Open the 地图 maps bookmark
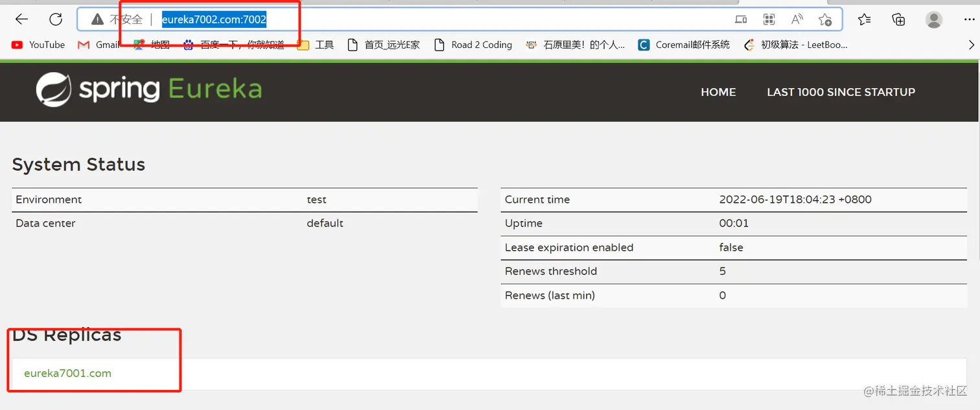 152,45
